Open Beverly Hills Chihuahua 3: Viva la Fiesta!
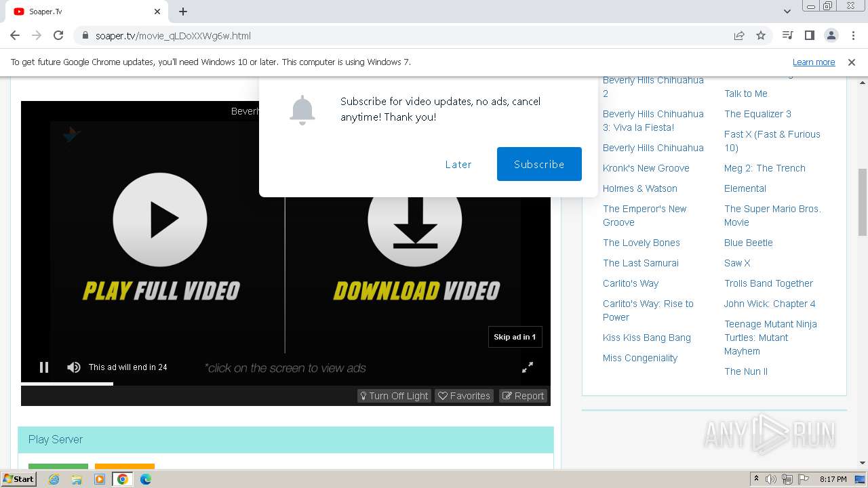The height and width of the screenshot is (488, 868). coord(653,121)
